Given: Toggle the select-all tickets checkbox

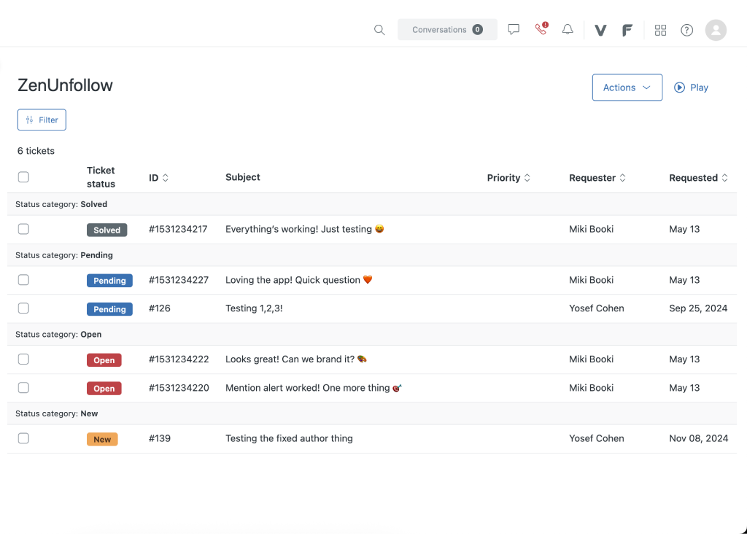Looking at the screenshot, I should (x=23, y=177).
